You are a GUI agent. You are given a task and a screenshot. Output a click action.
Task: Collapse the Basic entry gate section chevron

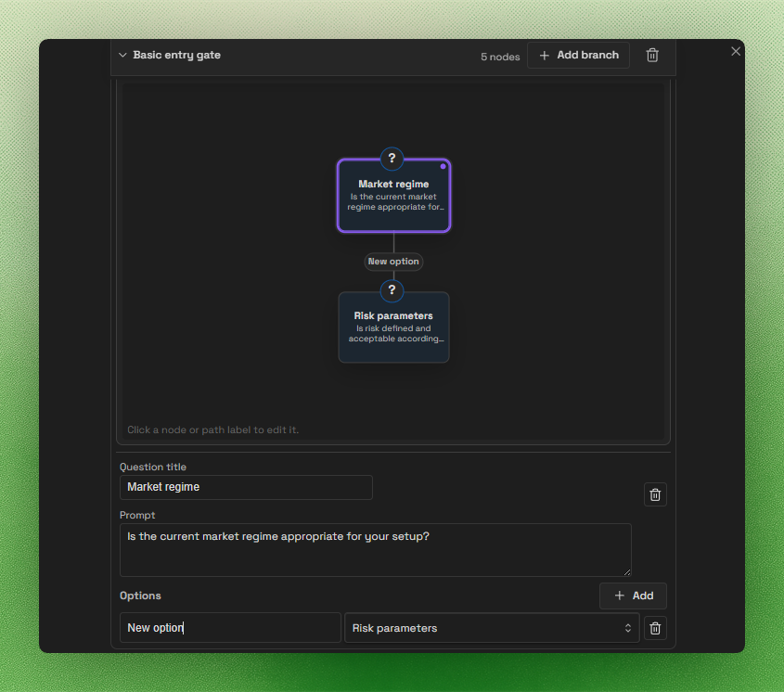pos(122,55)
